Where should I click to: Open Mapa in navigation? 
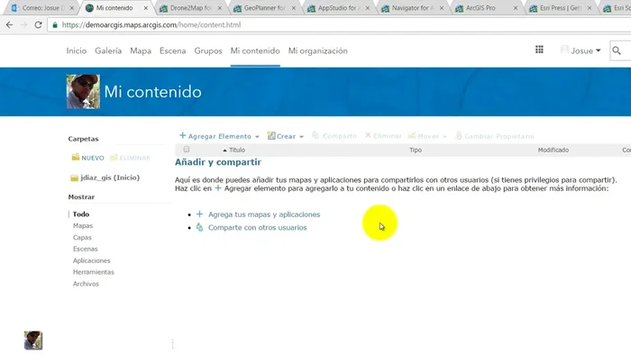click(x=141, y=50)
